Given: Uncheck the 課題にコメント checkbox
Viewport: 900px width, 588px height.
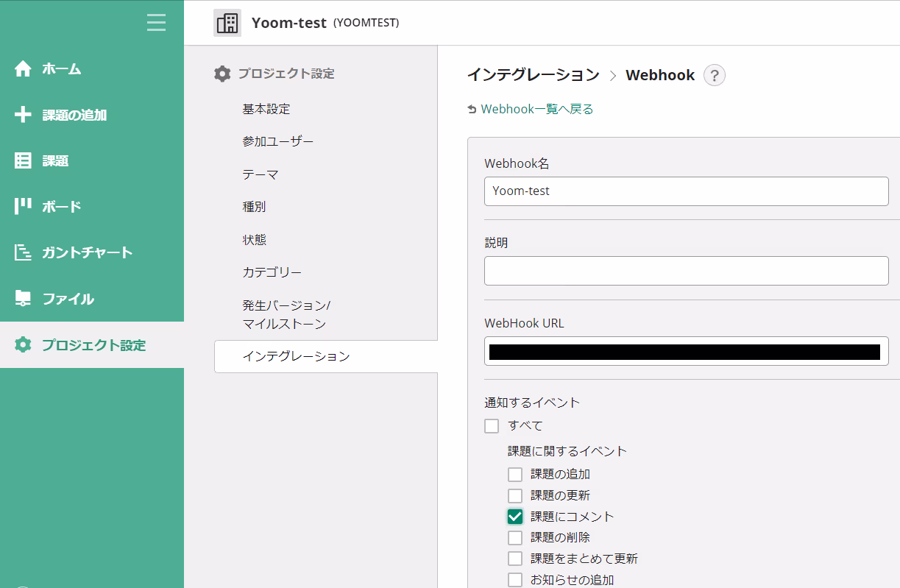Looking at the screenshot, I should 515,517.
